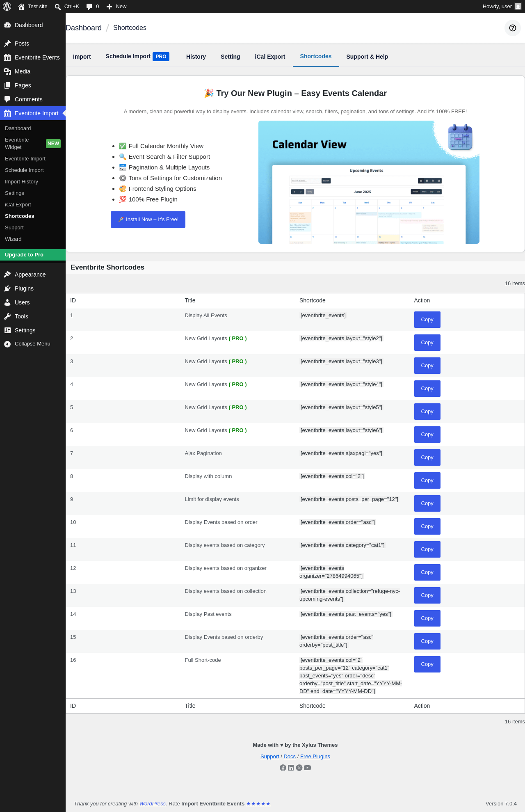The image size is (525, 812).
Task: Open Import History in the sidebar submenu
Action: pyautogui.click(x=33, y=182)
